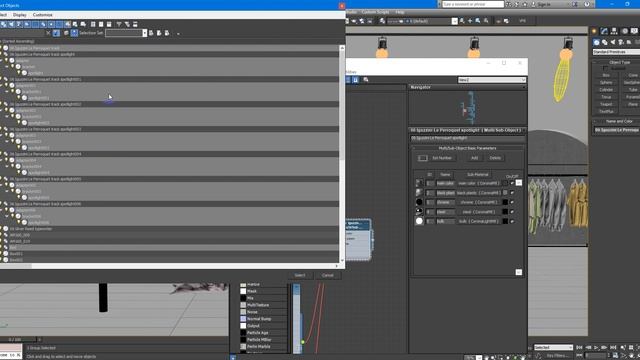Collapse the bracket001 tree node

[7, 91]
